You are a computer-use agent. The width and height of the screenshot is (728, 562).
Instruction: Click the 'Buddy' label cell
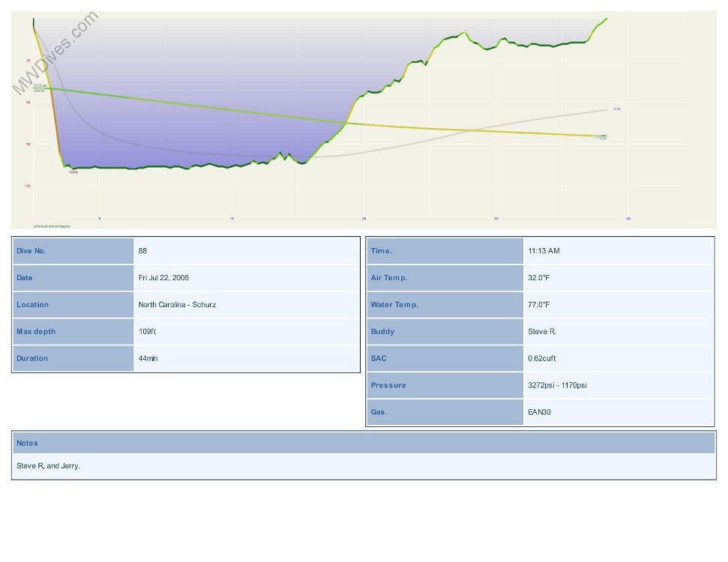[x=445, y=332]
